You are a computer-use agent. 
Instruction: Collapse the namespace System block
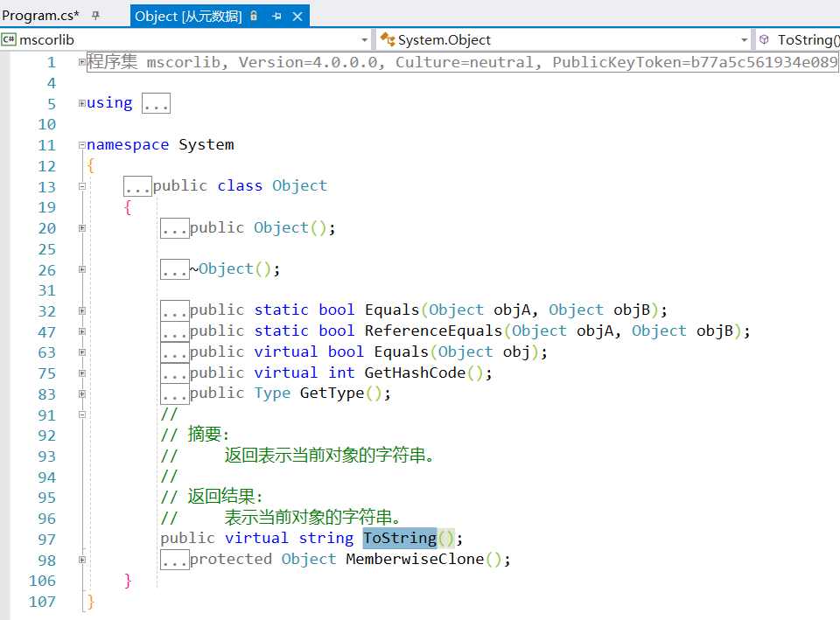[x=82, y=144]
